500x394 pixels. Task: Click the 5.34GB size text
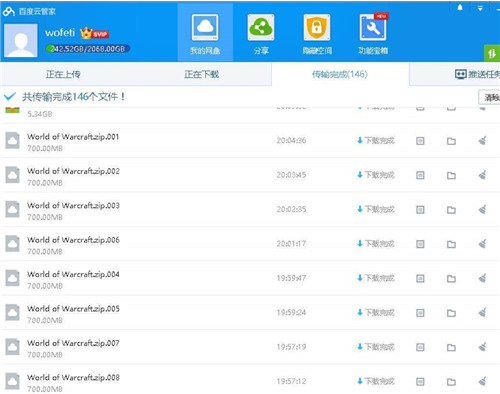40,114
